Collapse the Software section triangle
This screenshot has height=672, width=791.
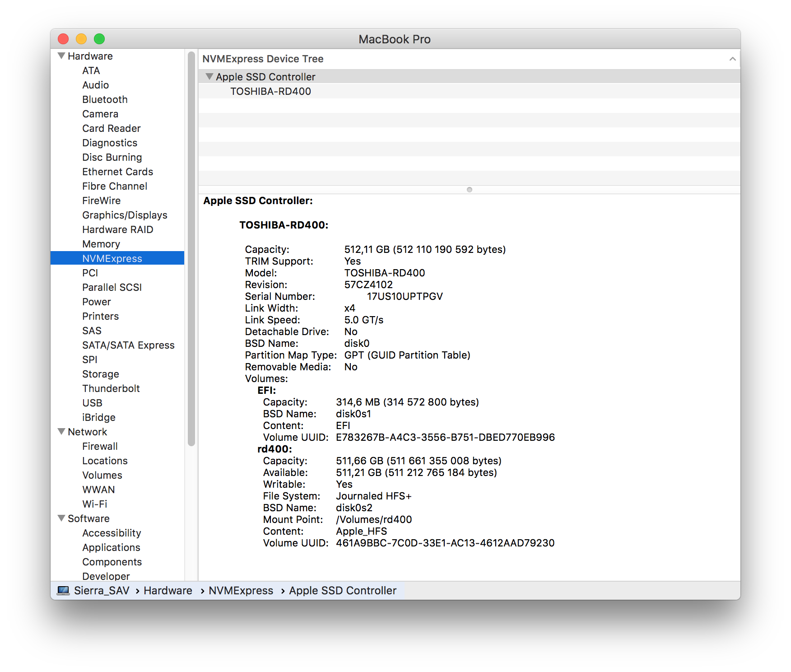point(61,518)
